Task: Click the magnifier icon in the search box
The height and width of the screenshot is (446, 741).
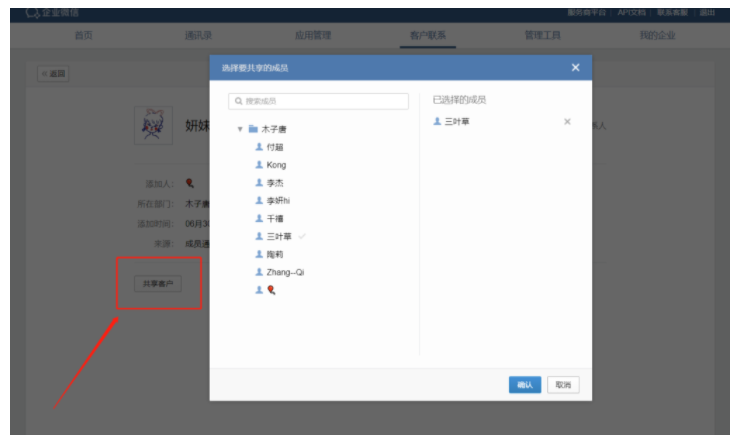Action: pos(239,101)
